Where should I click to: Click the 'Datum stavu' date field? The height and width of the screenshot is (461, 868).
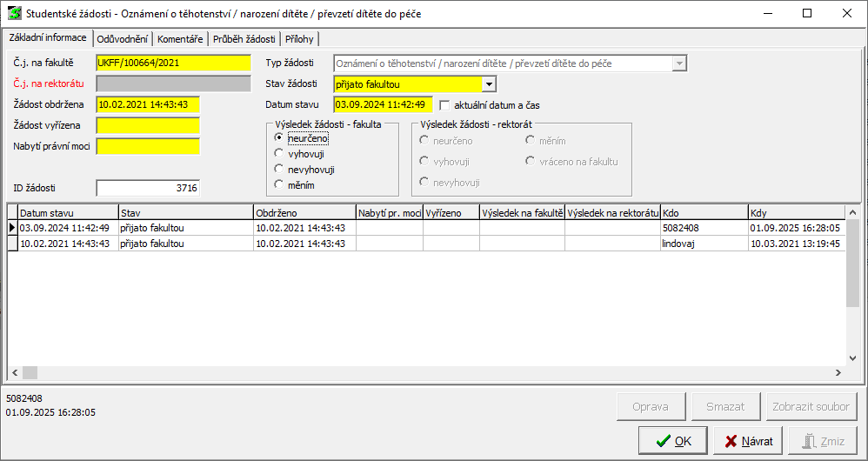pos(383,105)
